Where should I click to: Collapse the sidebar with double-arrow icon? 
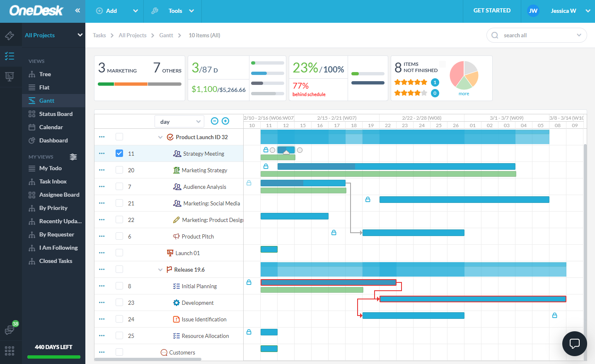coord(77,10)
